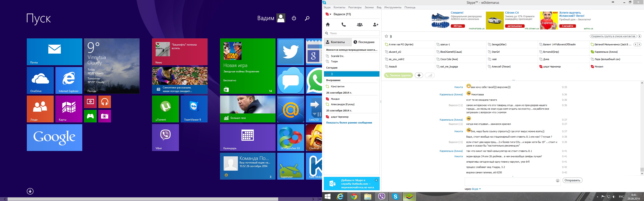This screenshot has height=201, width=644.
Task: Click the Звонок группе button
Action: [x=398, y=75]
